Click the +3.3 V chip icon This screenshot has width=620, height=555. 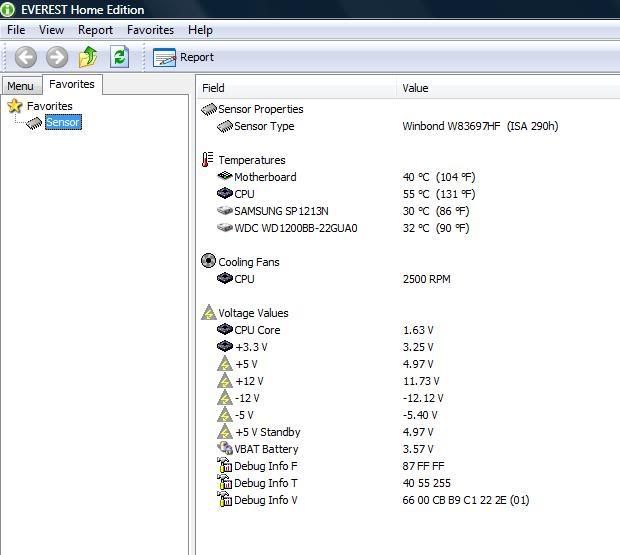pos(225,346)
